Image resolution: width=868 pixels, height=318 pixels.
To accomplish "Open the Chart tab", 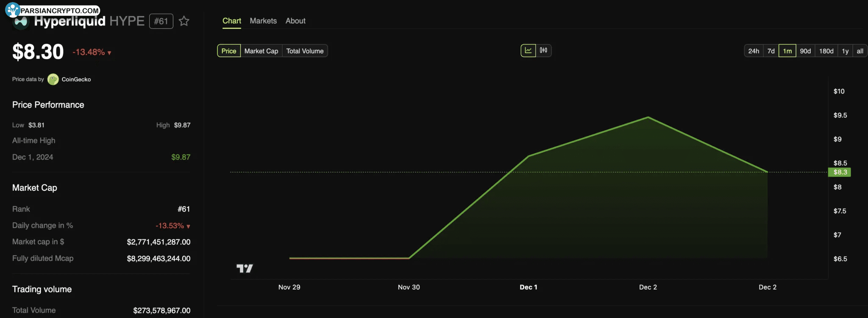I will (232, 21).
